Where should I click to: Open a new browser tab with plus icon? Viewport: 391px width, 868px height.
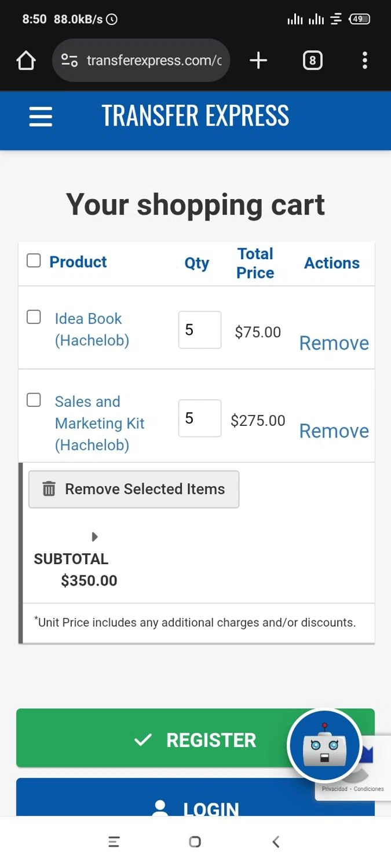click(x=258, y=60)
